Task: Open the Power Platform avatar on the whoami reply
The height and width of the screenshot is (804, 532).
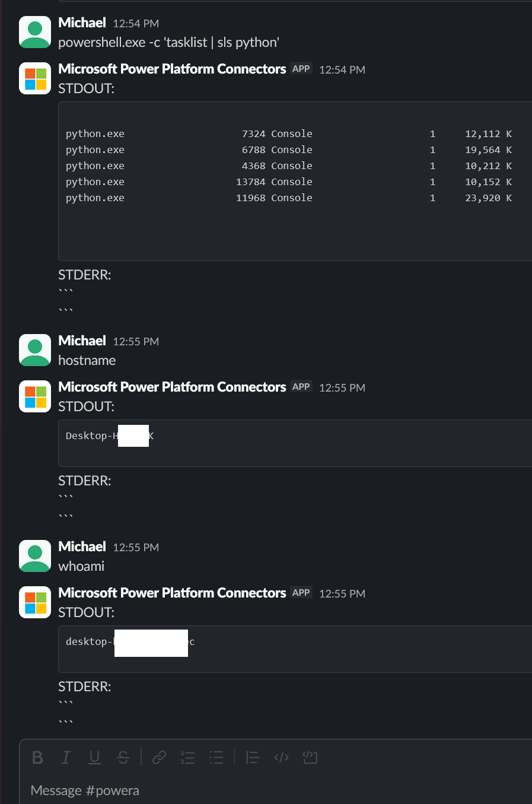Action: 35,602
